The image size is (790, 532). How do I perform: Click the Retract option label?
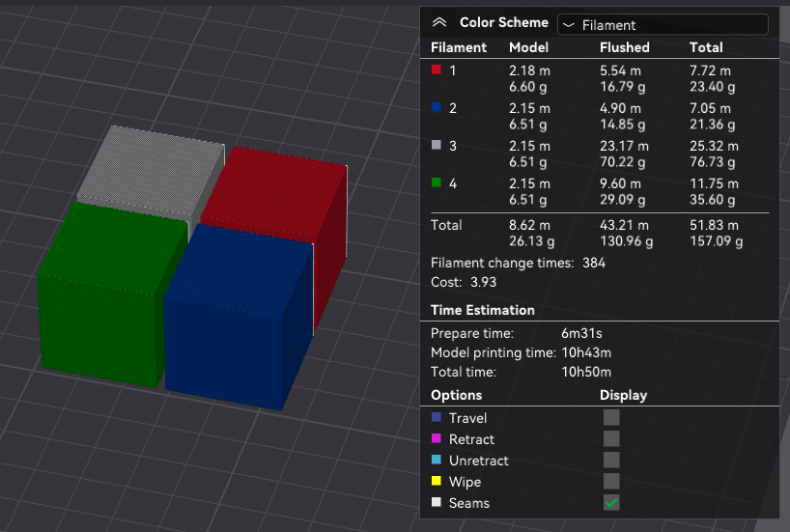coord(471,439)
